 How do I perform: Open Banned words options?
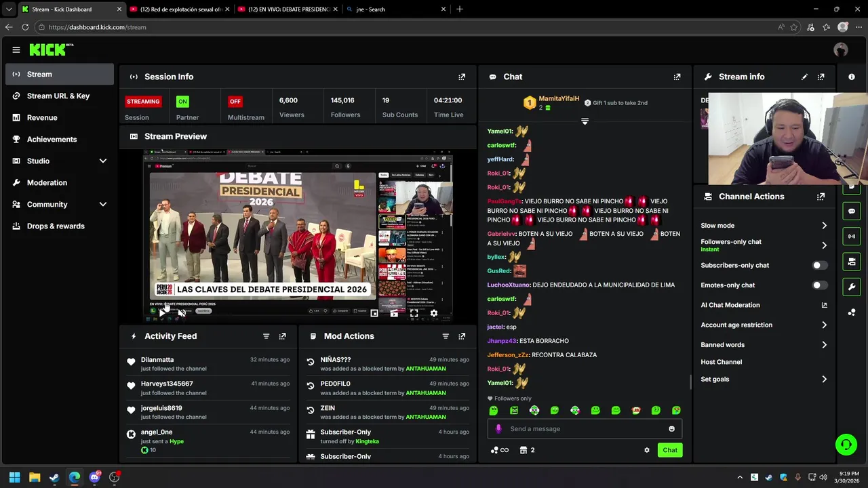pos(764,345)
